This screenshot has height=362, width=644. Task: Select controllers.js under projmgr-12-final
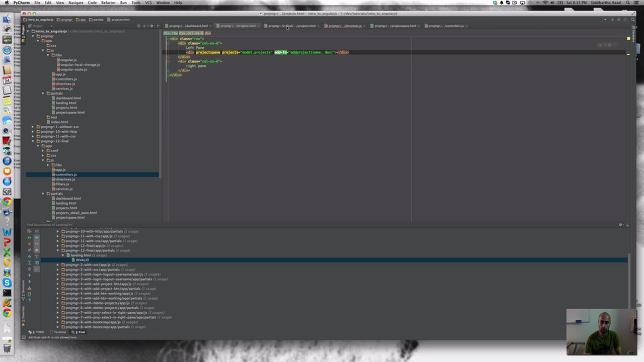click(x=66, y=174)
